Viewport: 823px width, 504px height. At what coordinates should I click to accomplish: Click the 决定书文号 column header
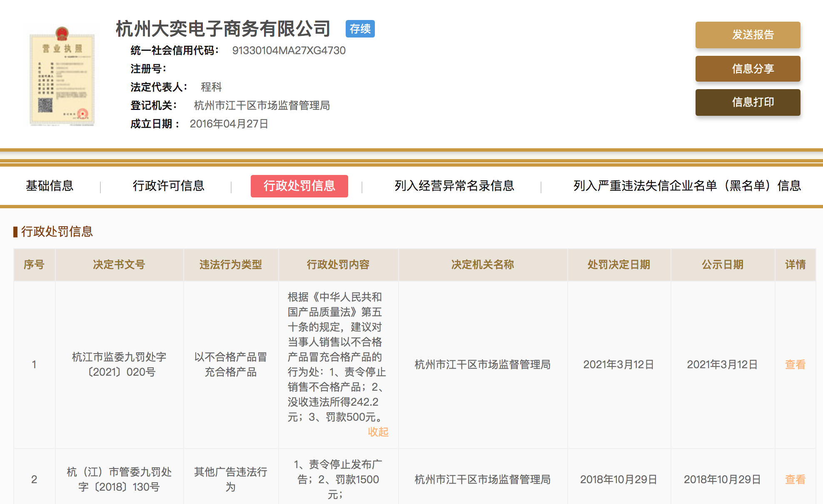click(119, 264)
